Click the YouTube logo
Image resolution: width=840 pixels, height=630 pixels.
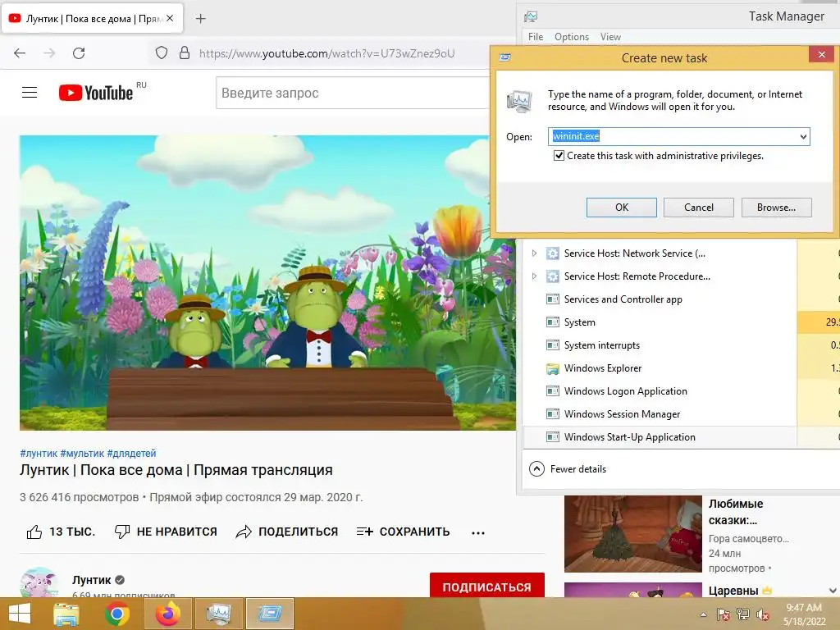(x=96, y=93)
